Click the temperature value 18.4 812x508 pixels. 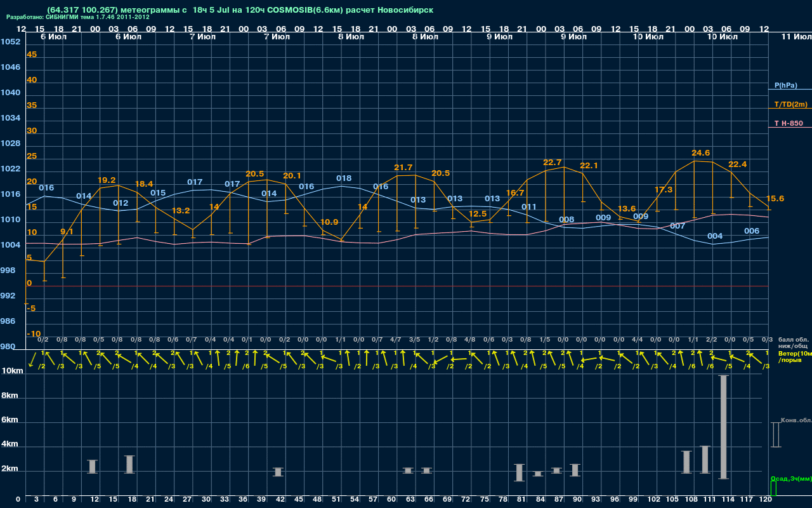coord(144,184)
